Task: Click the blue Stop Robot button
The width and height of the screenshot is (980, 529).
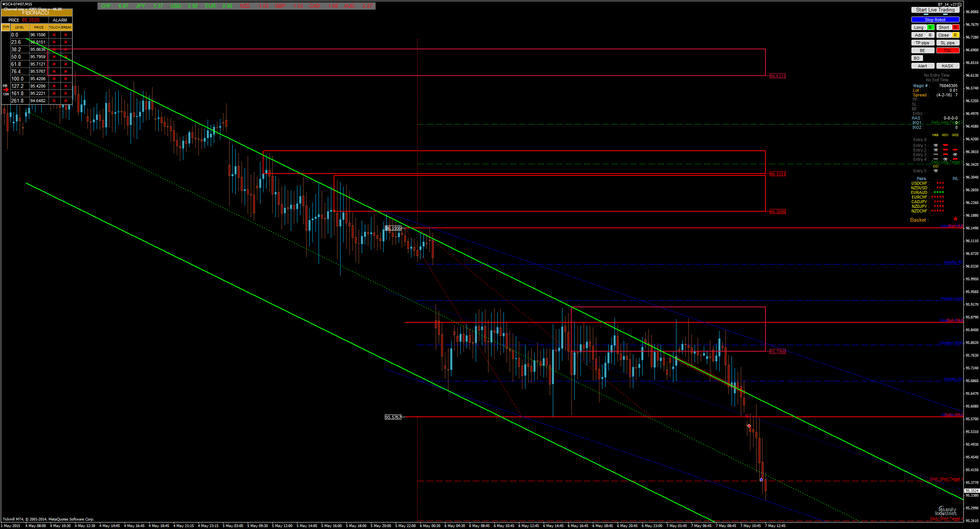Action: [935, 20]
